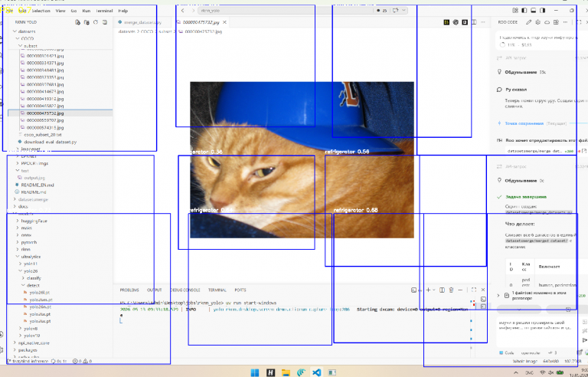This screenshot has height=377, width=588.
Task: Open the Windows Start menu
Action: coord(255,372)
